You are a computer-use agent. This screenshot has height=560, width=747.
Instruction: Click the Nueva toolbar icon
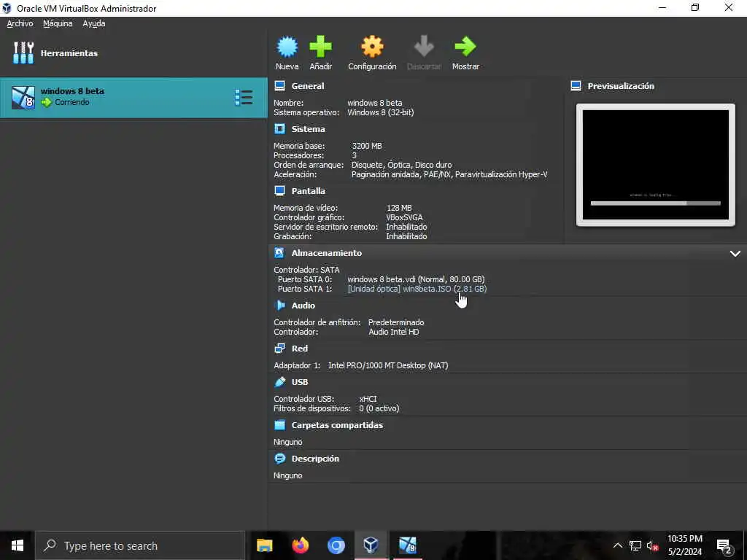[287, 47]
